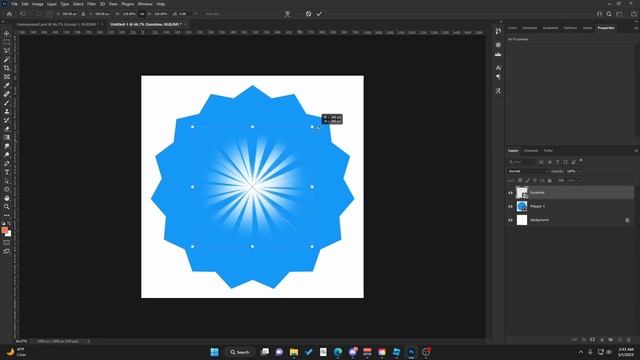Open the Filter menu
The image size is (640, 360).
point(91,4)
